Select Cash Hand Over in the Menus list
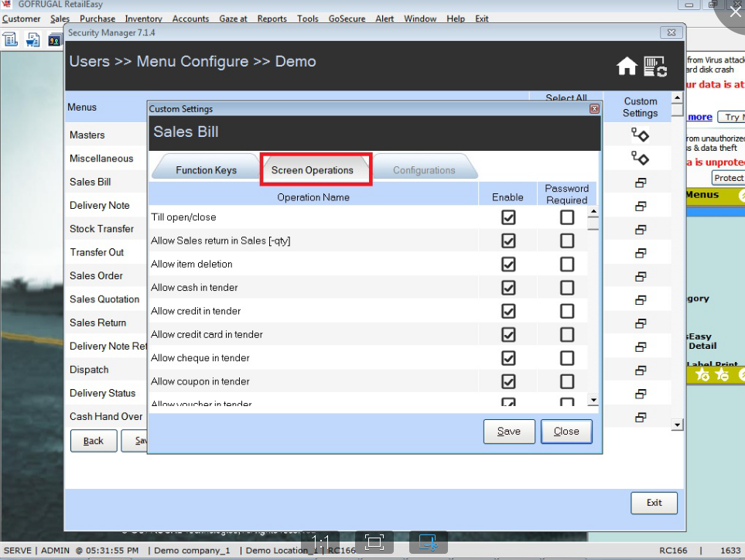The width and height of the screenshot is (745, 560). [x=106, y=417]
